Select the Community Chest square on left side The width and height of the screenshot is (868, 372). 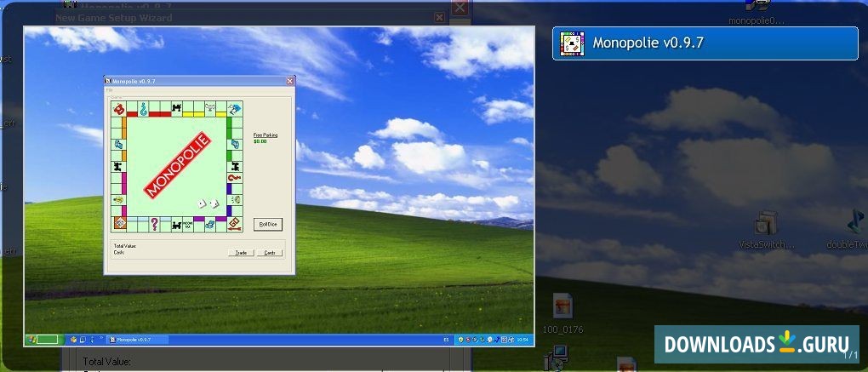[118, 145]
